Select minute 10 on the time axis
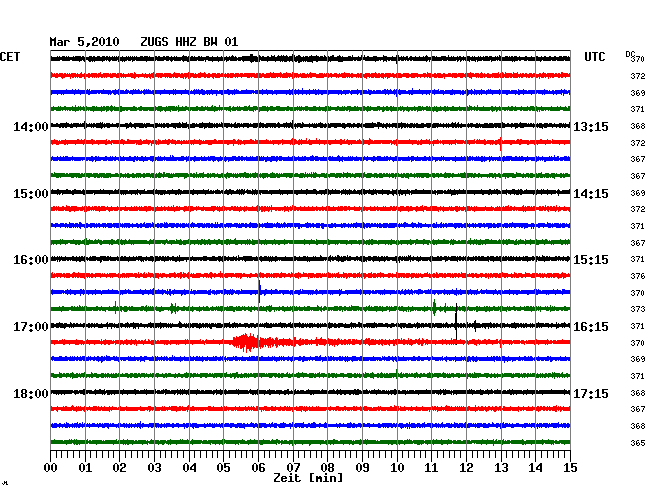 point(397,467)
